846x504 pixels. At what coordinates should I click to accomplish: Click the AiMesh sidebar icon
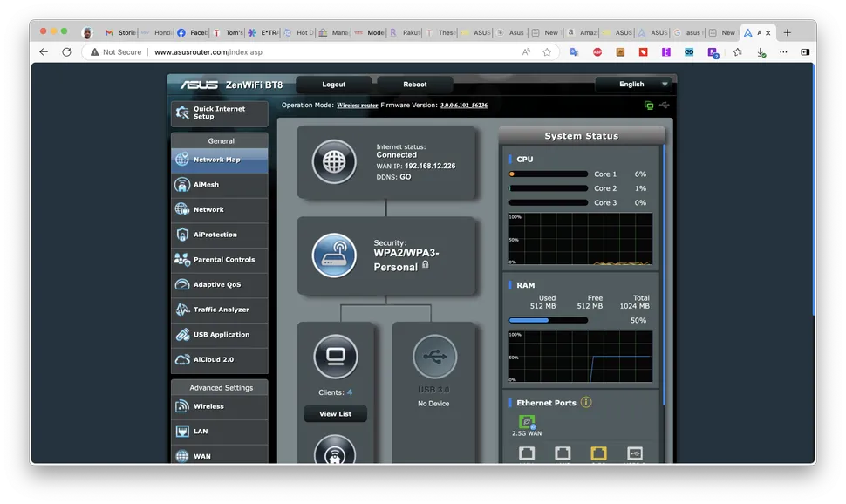[182, 185]
